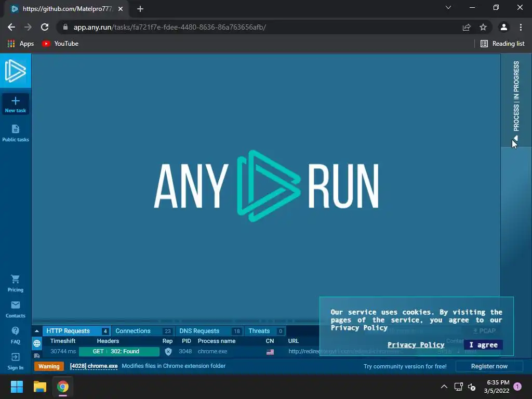The width and height of the screenshot is (532, 399).
Task: Click the reputation shield icon in the request row
Action: pyautogui.click(x=168, y=352)
